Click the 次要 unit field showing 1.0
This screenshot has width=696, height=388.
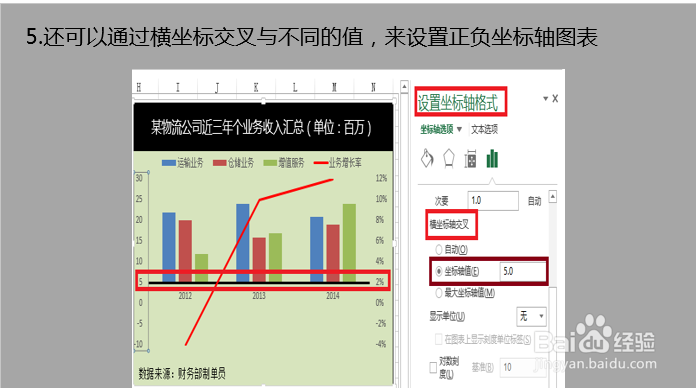493,200
